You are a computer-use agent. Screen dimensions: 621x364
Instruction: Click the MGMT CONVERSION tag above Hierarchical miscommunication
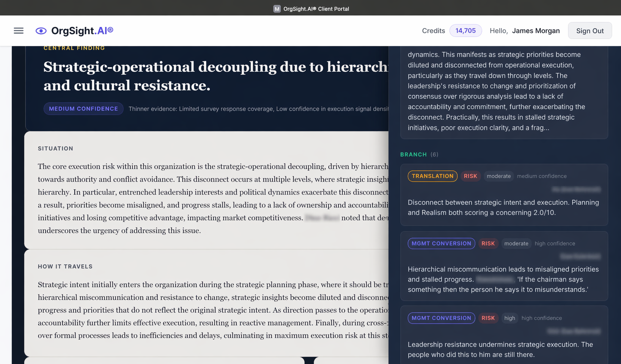pyautogui.click(x=441, y=243)
